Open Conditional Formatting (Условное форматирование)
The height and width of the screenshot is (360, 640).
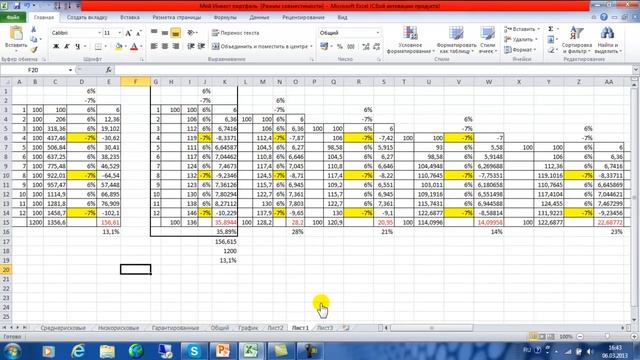410,40
